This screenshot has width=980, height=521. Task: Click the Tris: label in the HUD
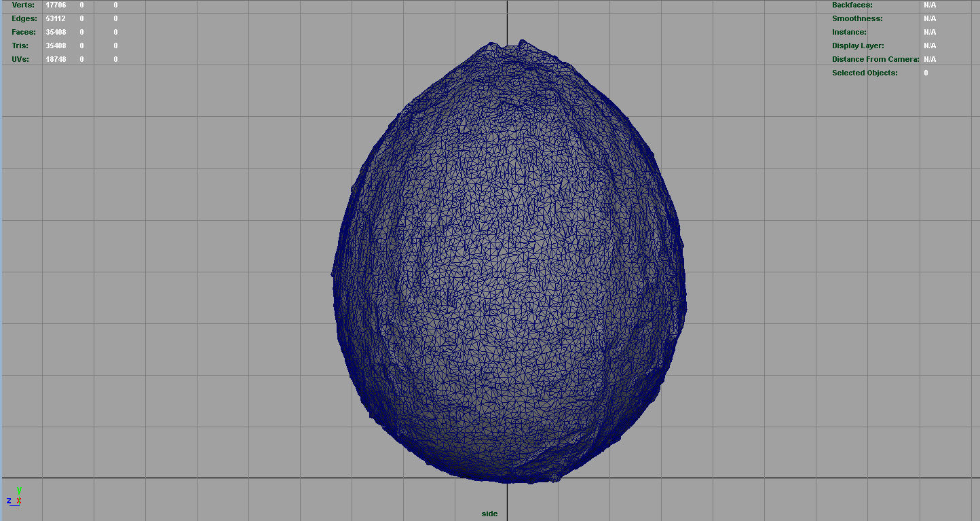click(x=20, y=46)
